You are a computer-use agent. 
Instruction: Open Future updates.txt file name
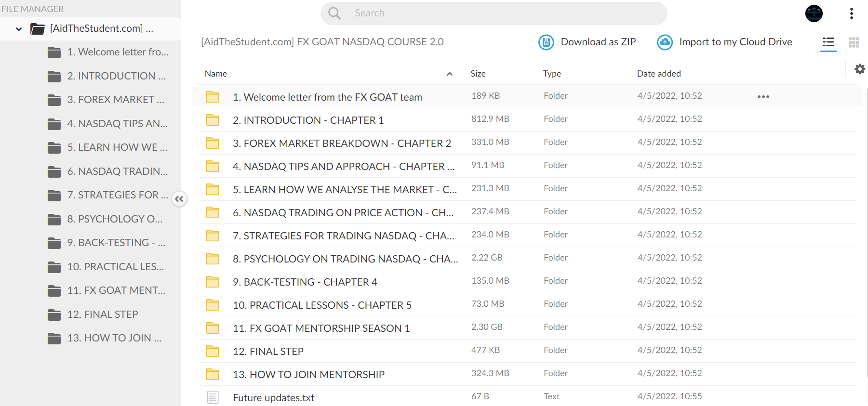point(273,398)
